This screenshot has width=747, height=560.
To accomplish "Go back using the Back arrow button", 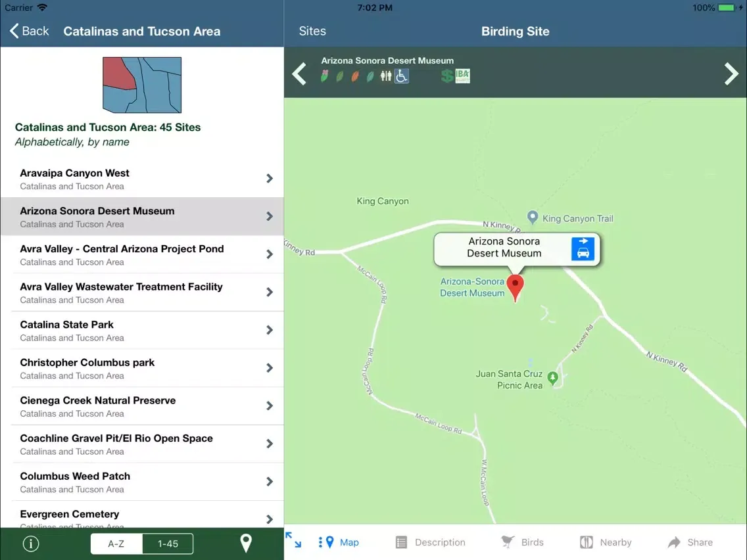I will (x=29, y=31).
